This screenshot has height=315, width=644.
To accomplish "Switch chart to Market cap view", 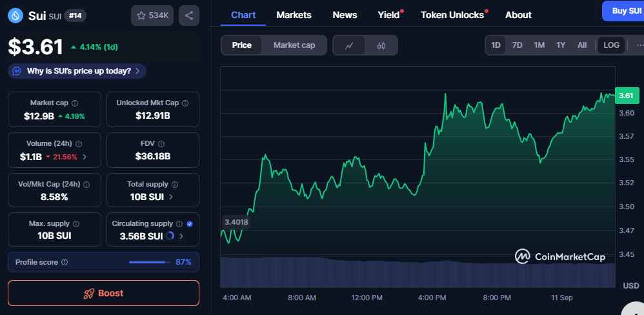I will point(294,45).
